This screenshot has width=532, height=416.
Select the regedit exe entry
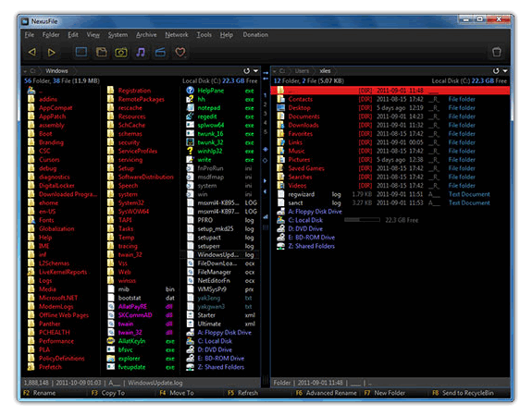click(220, 116)
